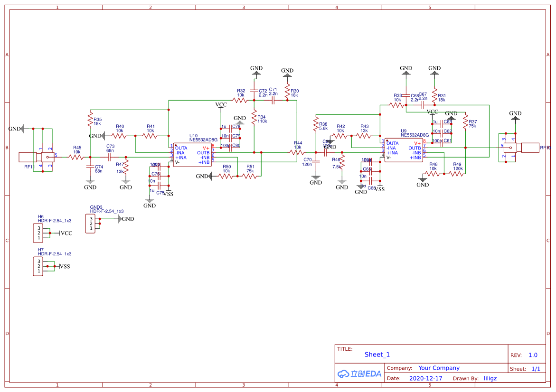The image size is (556, 392).
Task: Select the C79 10n capacitor symbol
Action: pos(230,138)
